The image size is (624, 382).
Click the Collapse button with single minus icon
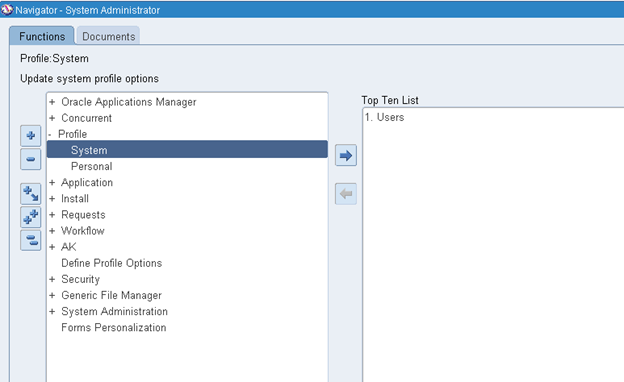tap(31, 159)
